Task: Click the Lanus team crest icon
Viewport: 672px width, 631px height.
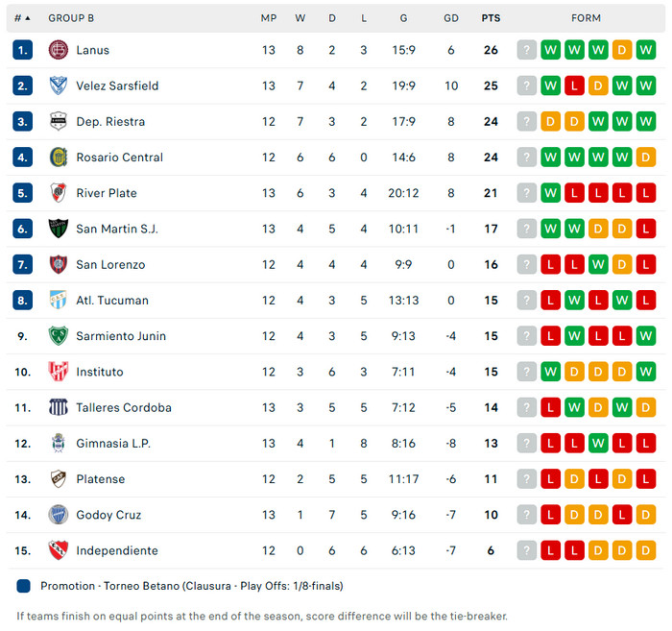Action: click(59, 50)
